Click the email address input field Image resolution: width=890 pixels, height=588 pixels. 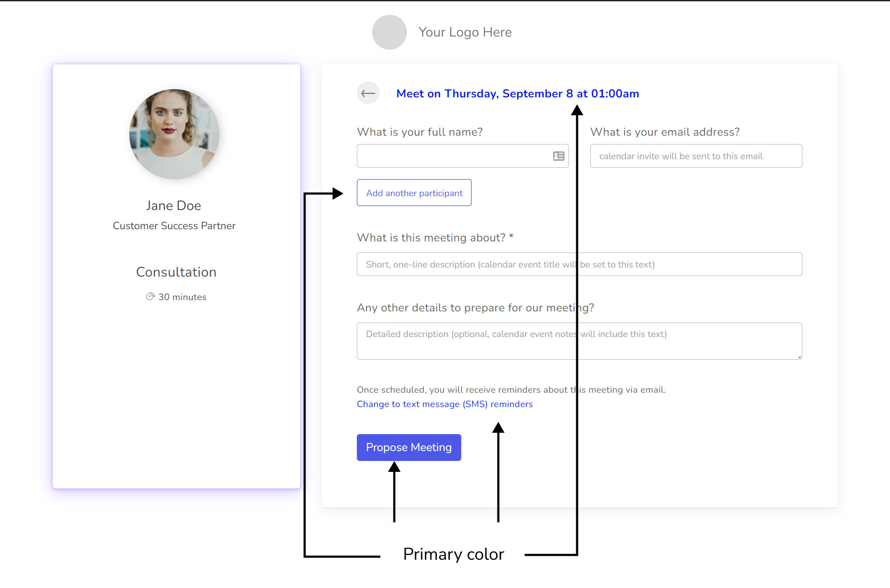(x=695, y=156)
